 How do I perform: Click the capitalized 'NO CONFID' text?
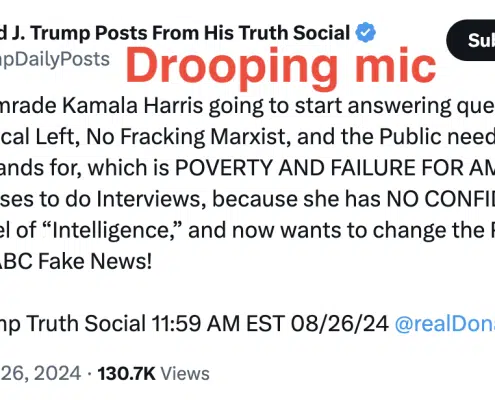(x=441, y=199)
